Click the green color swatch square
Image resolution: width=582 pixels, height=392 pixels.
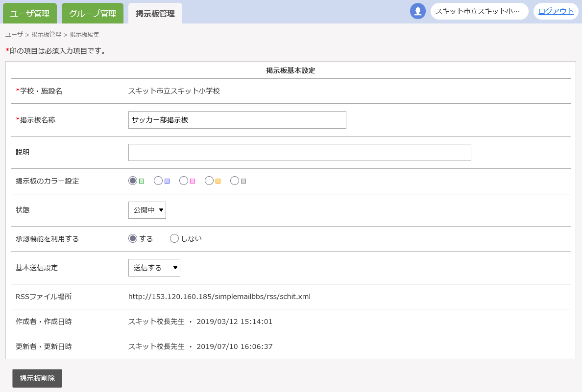pos(142,181)
